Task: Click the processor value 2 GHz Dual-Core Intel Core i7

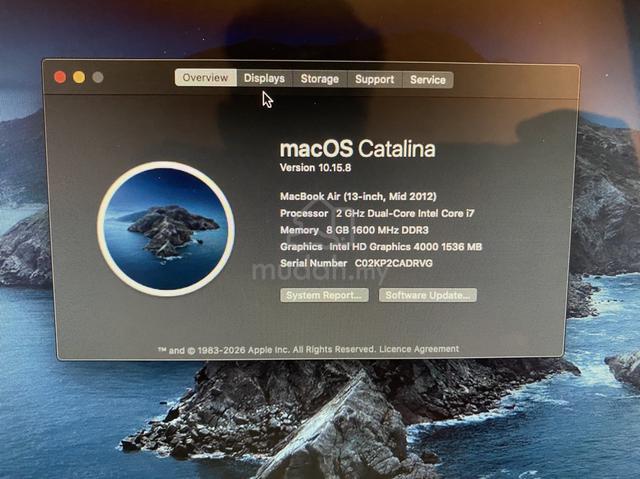Action: pos(405,213)
